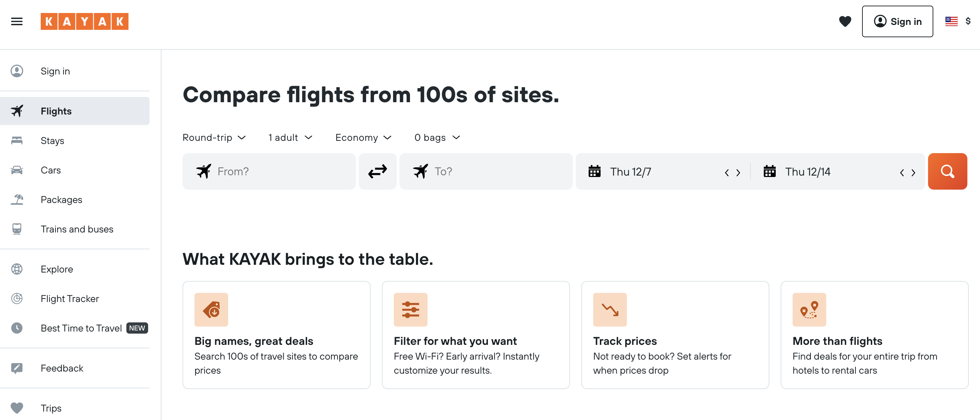Click the Big names, great deals heading
The width and height of the screenshot is (980, 420).
point(254,341)
